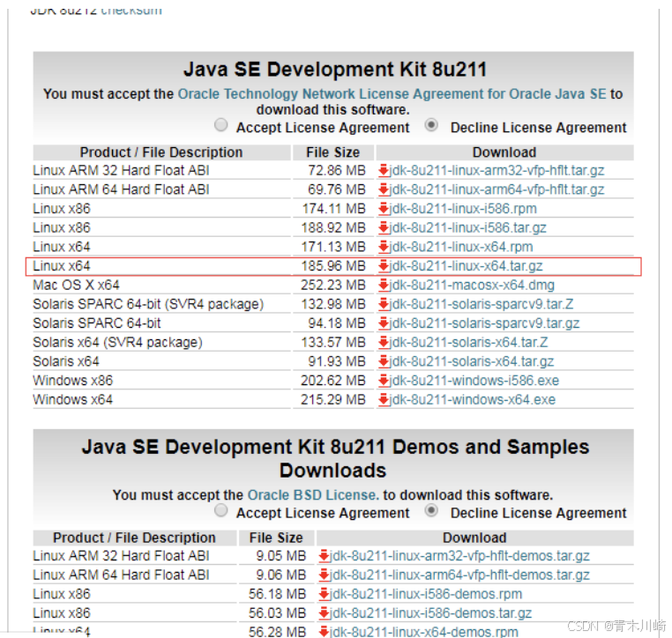Select Decline License Agreement for JDK 8u211
This screenshot has height=638, width=672.
click(431, 125)
